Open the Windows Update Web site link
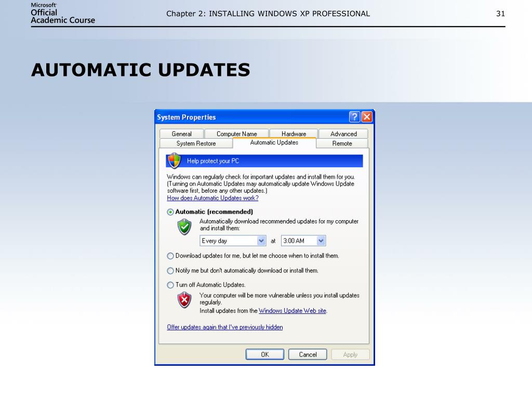532x399 pixels. tap(292, 311)
